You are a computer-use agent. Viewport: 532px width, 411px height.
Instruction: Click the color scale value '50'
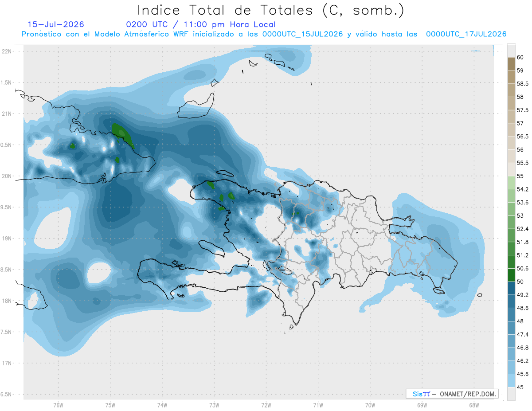520,282
